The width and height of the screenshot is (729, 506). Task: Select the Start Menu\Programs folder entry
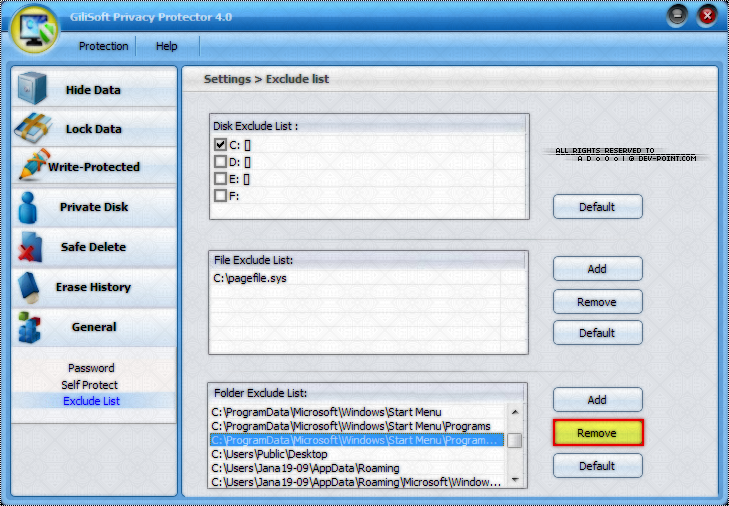[x=357, y=426]
